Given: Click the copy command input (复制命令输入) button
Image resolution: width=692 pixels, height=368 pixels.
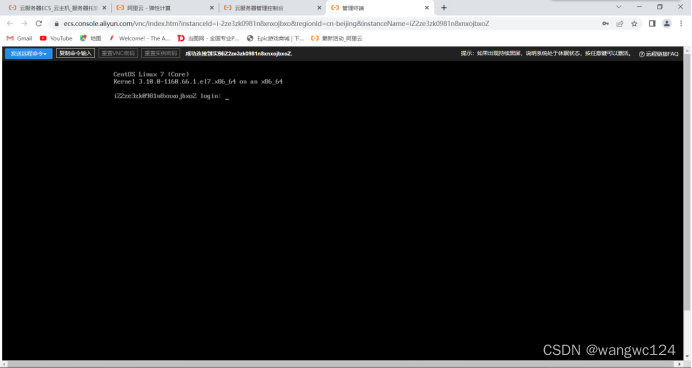Looking at the screenshot, I should (75, 53).
